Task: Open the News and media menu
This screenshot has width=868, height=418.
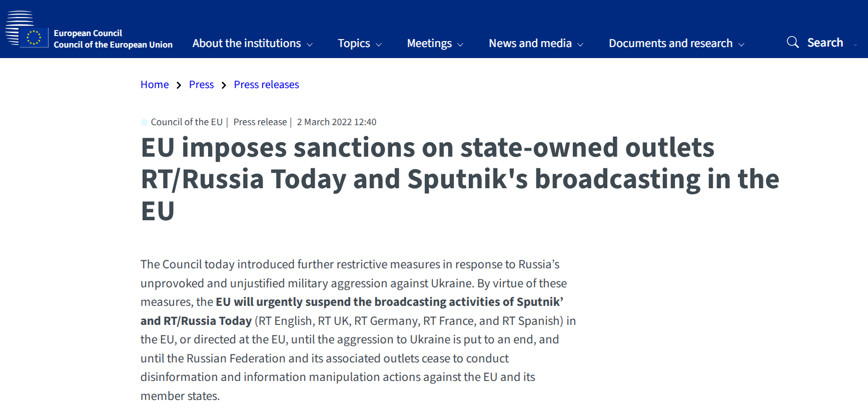Action: (530, 44)
